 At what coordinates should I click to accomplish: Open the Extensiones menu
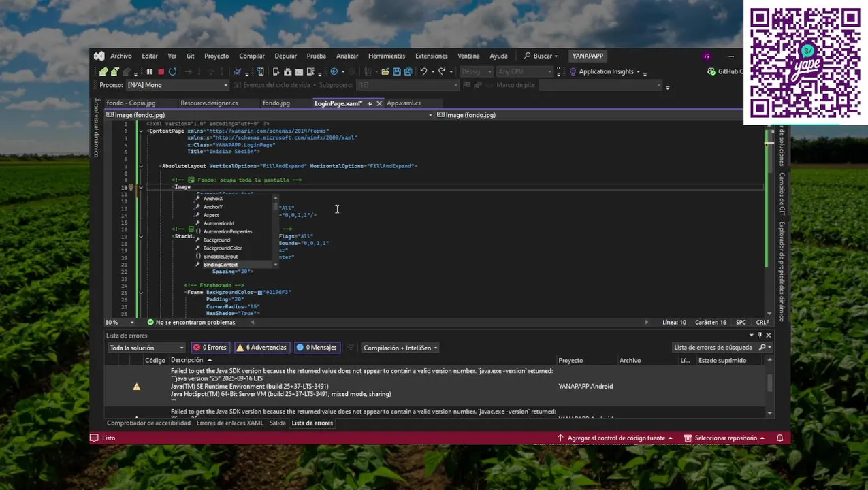(x=431, y=56)
